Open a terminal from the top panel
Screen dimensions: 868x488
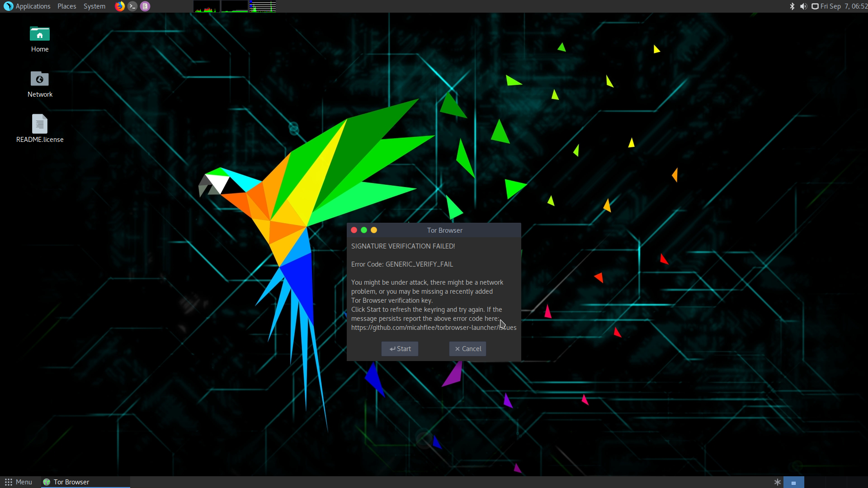coord(132,6)
